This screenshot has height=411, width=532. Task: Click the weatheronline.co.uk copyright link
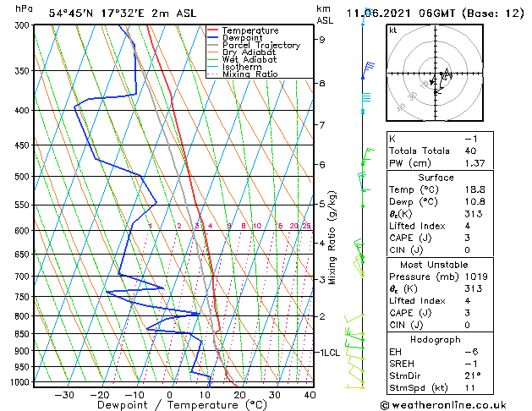[443, 405]
